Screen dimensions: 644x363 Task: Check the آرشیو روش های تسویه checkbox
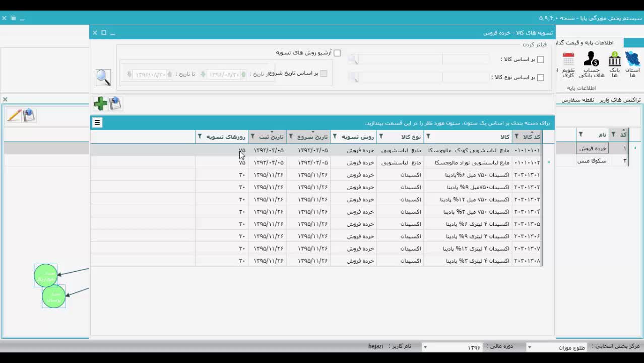337,53
